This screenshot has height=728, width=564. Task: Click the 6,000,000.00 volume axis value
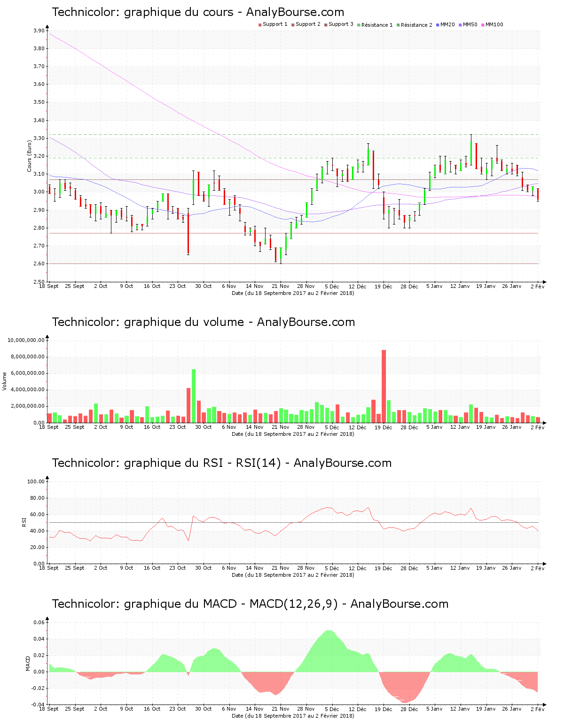[x=27, y=373]
